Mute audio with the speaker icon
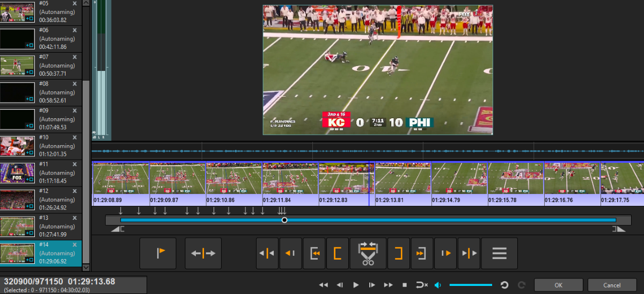Viewport: 644px width, 294px height. coord(438,285)
